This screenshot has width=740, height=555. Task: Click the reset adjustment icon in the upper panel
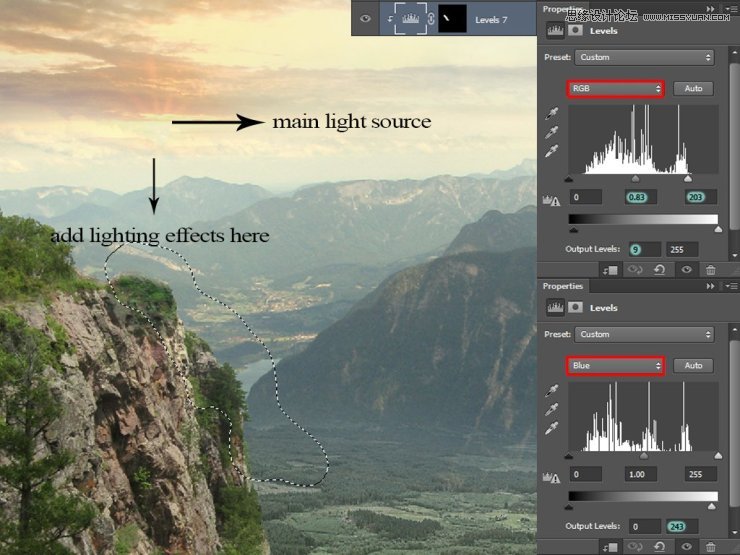point(661,269)
